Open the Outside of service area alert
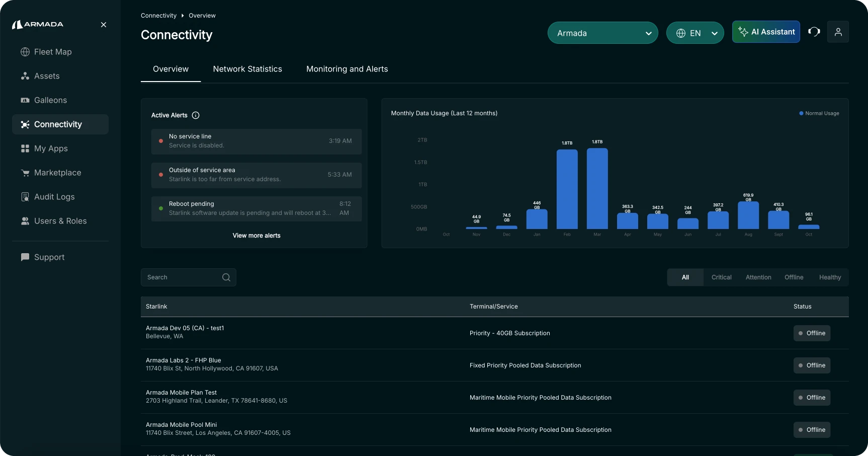 [x=256, y=175]
